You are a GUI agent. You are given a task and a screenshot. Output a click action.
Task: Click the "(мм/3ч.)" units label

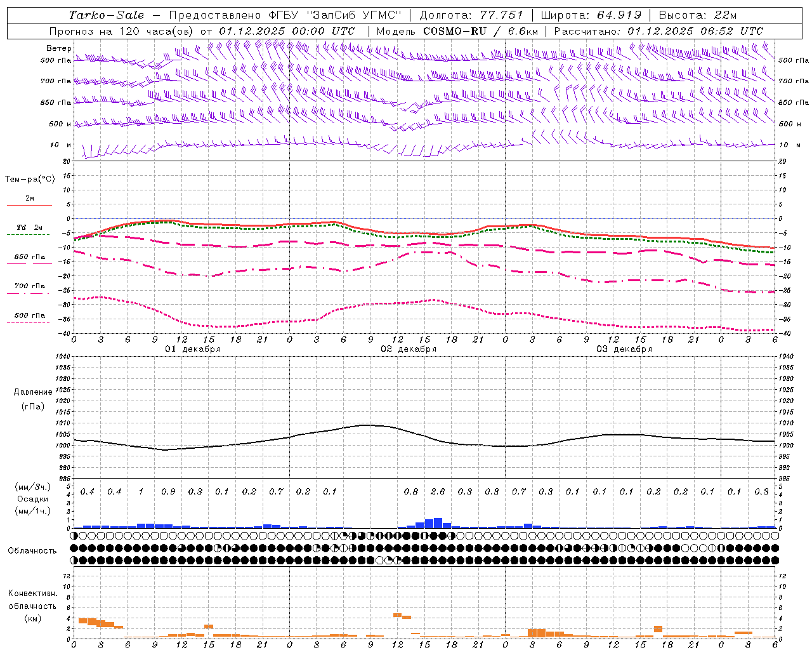(x=33, y=487)
